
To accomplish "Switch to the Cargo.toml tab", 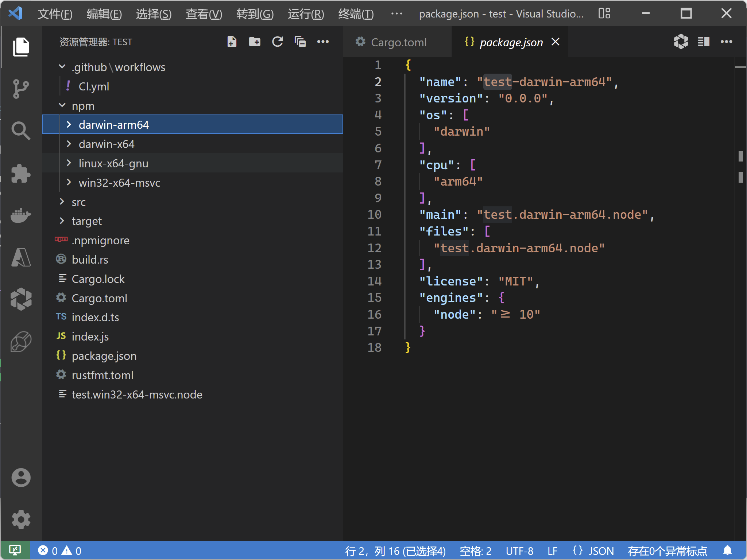I will pyautogui.click(x=398, y=42).
